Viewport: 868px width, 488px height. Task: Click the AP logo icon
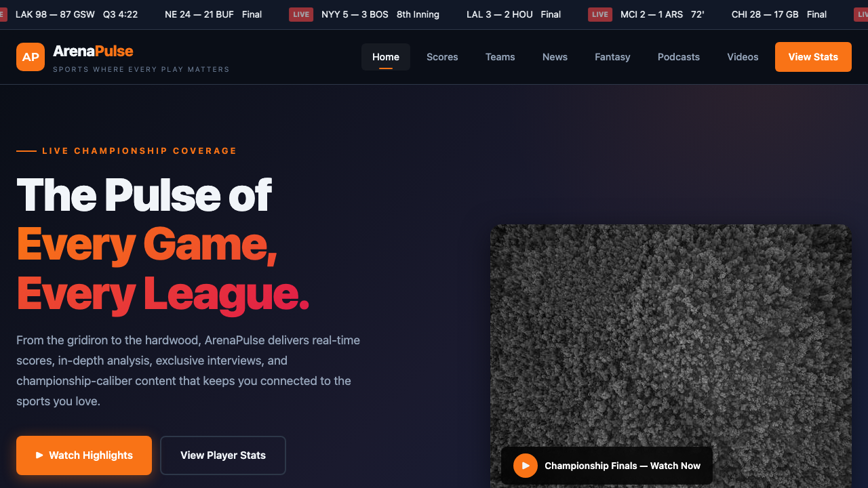31,57
